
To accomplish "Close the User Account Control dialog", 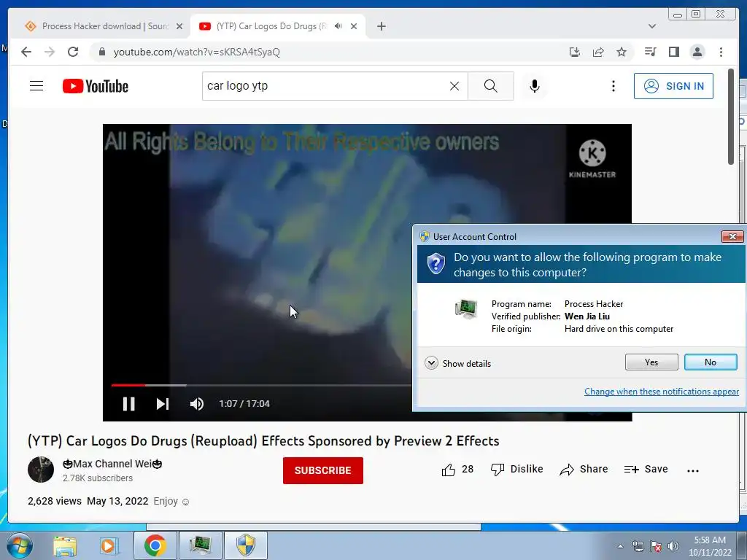I will click(x=732, y=236).
